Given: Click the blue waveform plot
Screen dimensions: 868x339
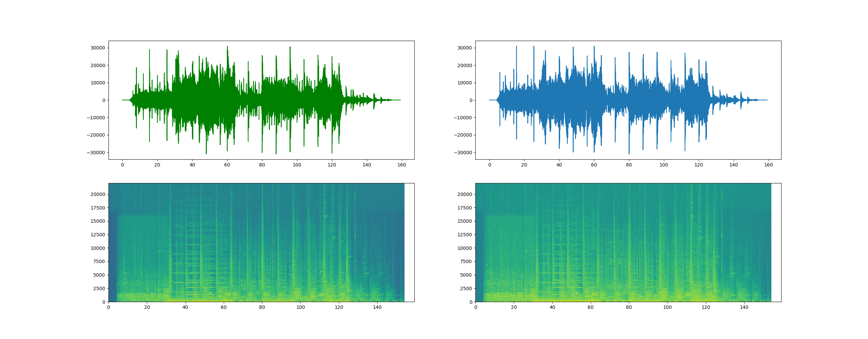Looking at the screenshot, I should [x=628, y=100].
